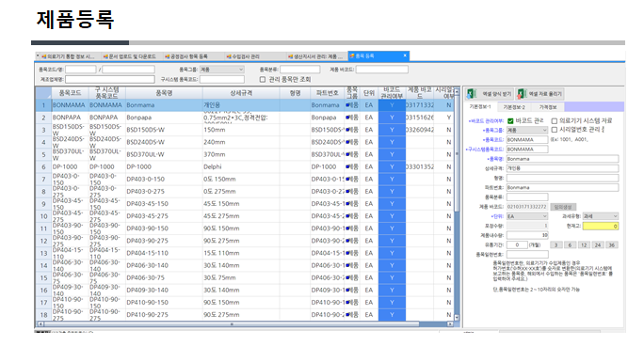This screenshot has height=362, width=644.
Task: Click 엑셀 자료 올리기 button
Action: [539, 94]
